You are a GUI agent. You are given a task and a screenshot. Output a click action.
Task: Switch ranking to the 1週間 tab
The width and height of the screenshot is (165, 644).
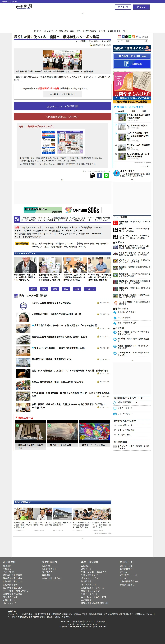pyautogui.click(x=133, y=111)
